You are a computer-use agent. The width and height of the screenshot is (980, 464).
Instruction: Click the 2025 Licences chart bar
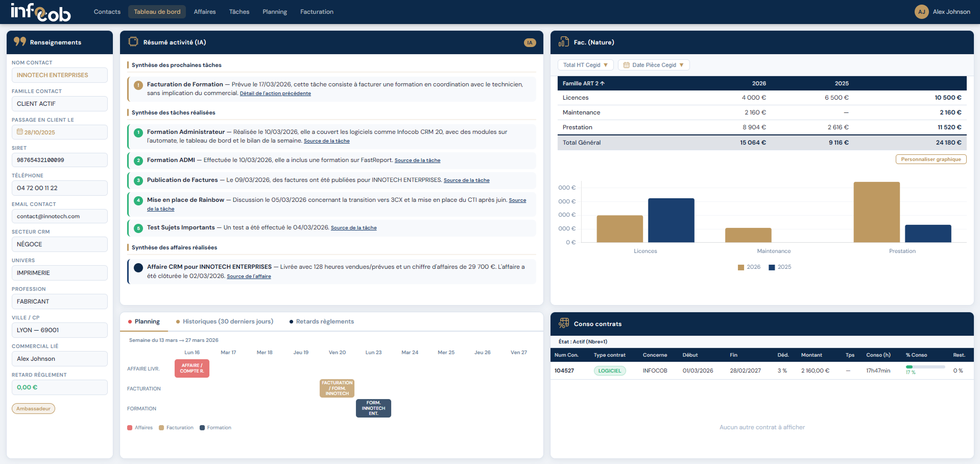pyautogui.click(x=671, y=220)
